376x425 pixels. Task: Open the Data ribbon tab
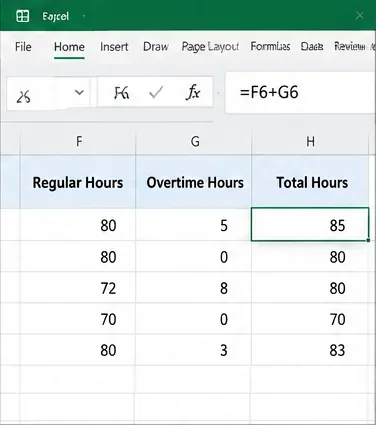pyautogui.click(x=312, y=47)
